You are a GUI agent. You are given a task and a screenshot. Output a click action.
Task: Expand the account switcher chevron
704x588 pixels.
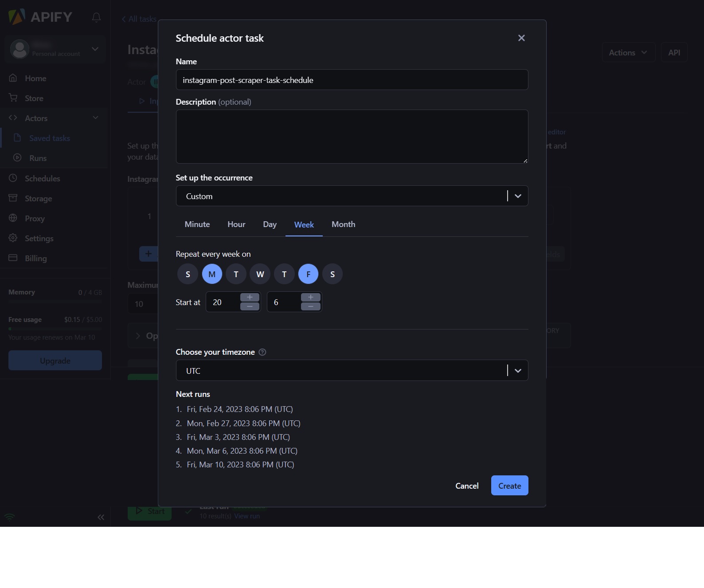tap(95, 49)
